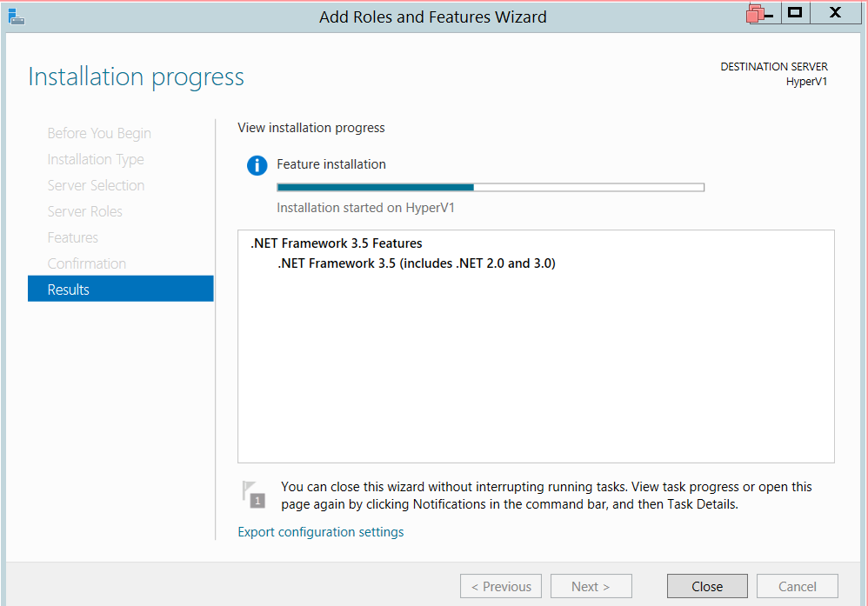Click Export configuration settings link
The width and height of the screenshot is (868, 606).
click(x=321, y=532)
